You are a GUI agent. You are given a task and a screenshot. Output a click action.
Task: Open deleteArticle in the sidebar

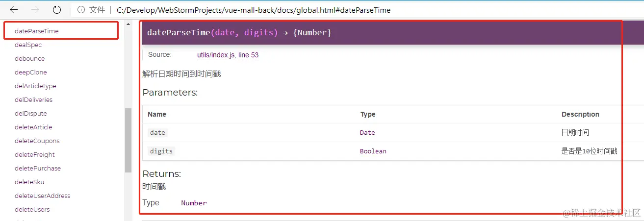pos(33,127)
